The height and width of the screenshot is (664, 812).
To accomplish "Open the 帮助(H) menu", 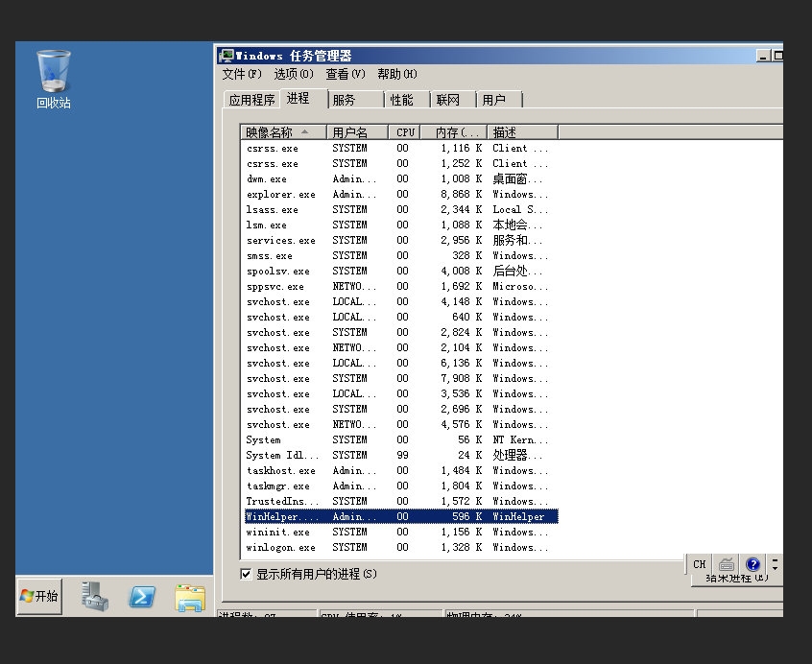I will (397, 74).
